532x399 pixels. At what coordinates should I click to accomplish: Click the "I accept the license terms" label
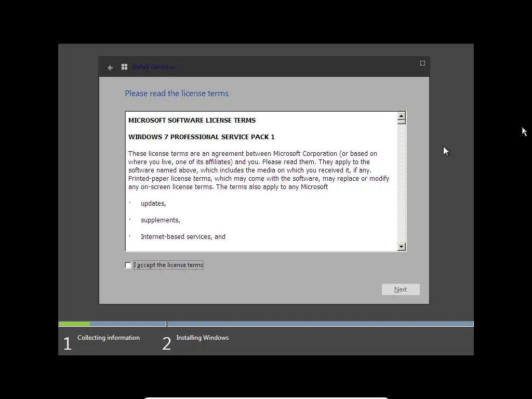pos(169,265)
